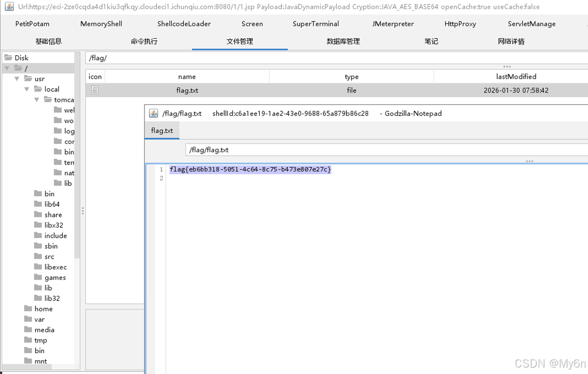Click the 2026-01-30 07:58:42 date cell
This screenshot has height=374, width=588.
pos(516,90)
